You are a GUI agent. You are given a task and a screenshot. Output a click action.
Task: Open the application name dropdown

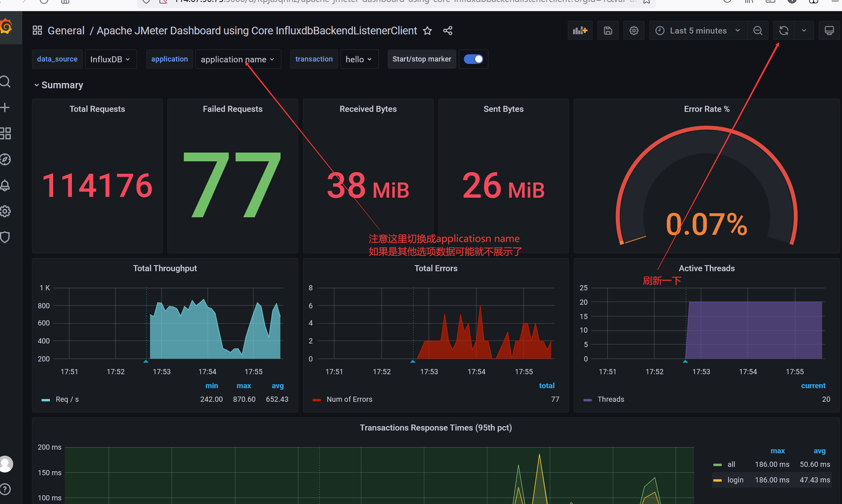(x=238, y=59)
